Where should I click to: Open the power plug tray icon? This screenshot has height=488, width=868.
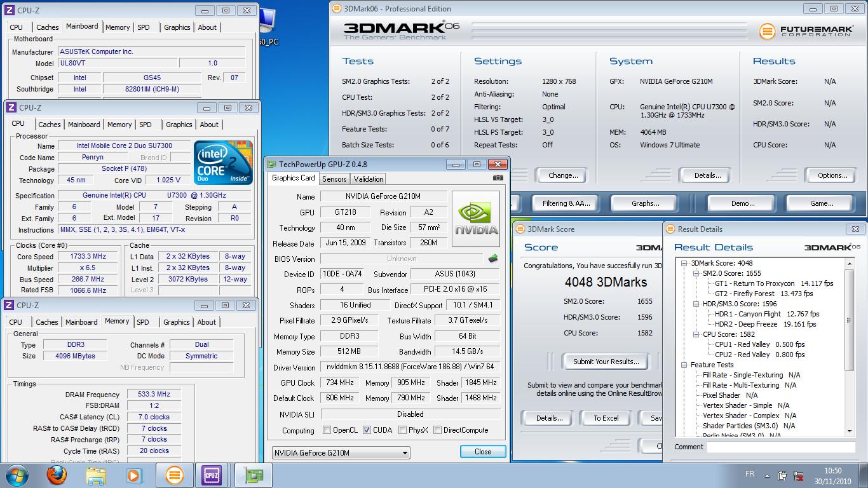click(x=782, y=475)
